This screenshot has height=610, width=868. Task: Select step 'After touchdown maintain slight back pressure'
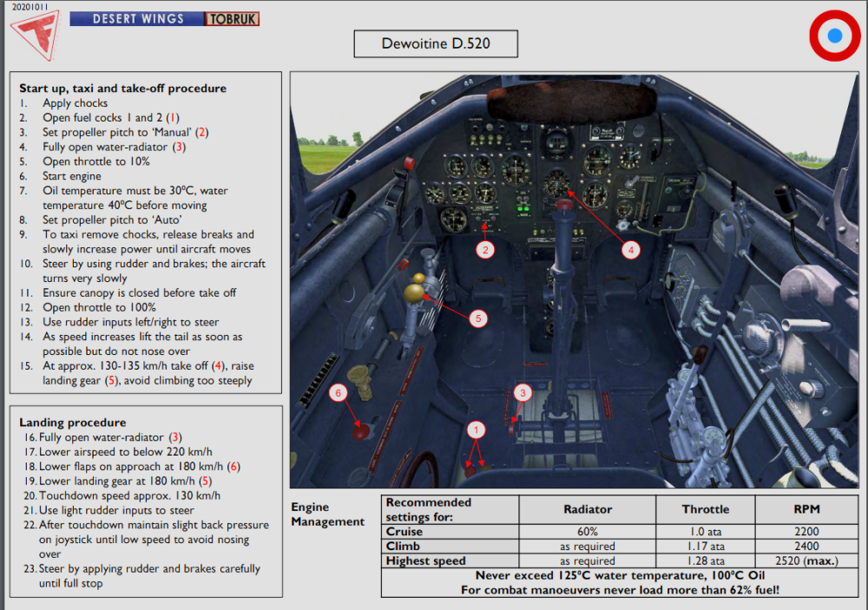point(147,539)
